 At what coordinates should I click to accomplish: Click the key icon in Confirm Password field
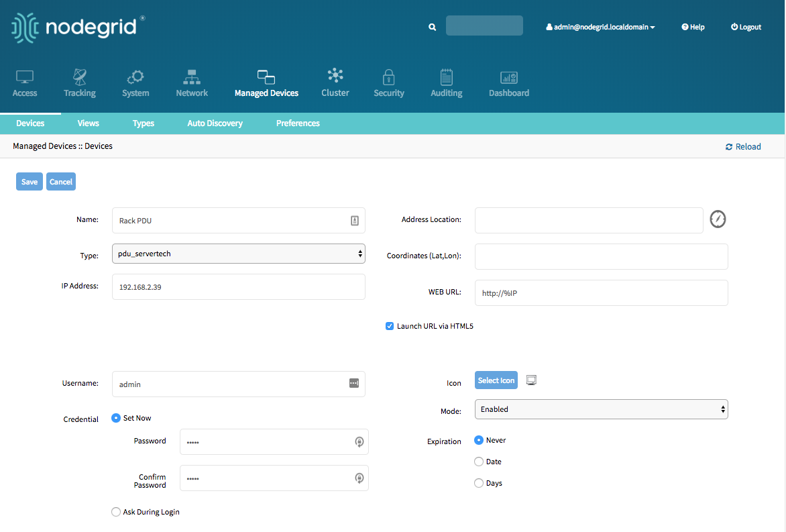[359, 478]
